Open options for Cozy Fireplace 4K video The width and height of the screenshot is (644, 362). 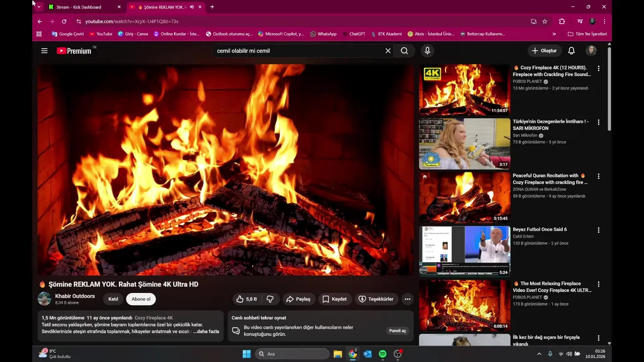coord(599,68)
